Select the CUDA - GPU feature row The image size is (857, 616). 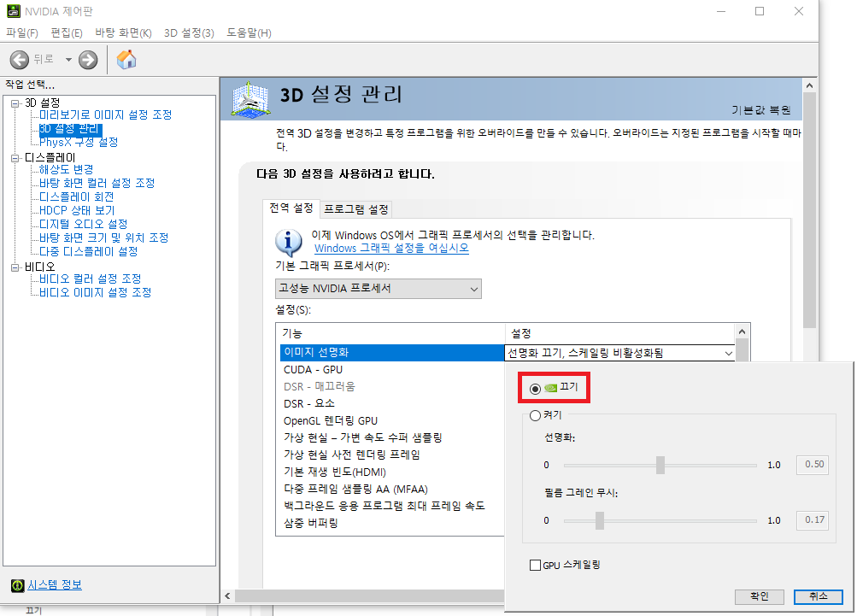tap(392, 370)
